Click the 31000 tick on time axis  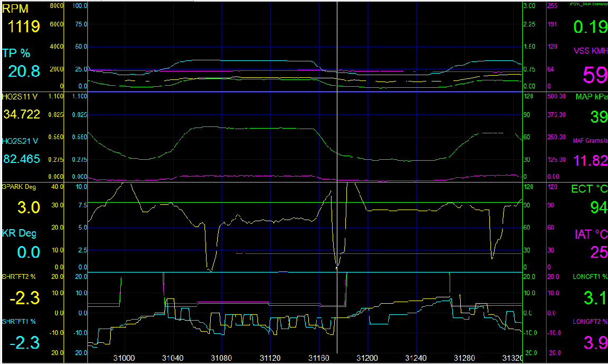point(123,358)
